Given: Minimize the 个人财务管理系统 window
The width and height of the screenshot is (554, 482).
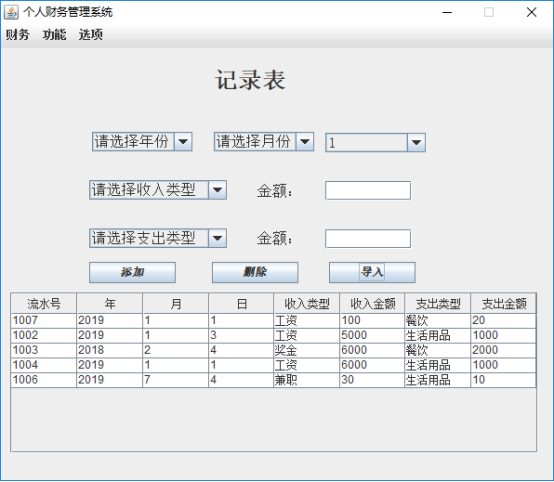Looking at the screenshot, I should click(x=447, y=12).
